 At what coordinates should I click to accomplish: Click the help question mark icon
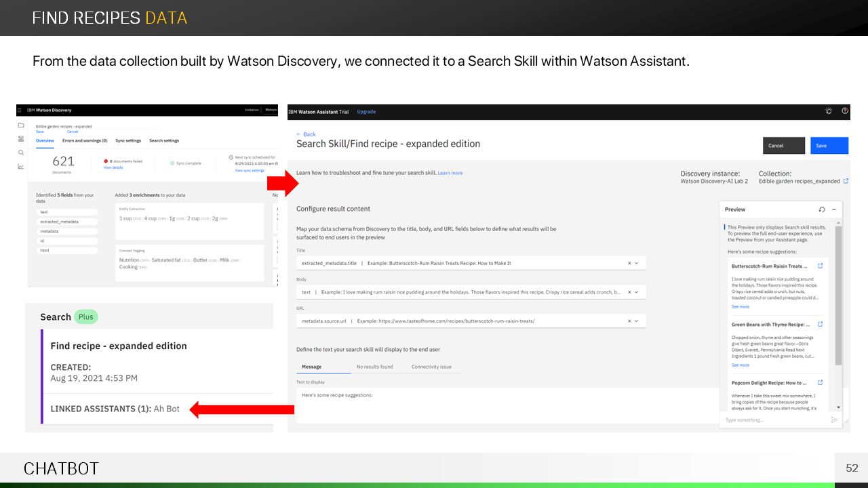coord(845,111)
